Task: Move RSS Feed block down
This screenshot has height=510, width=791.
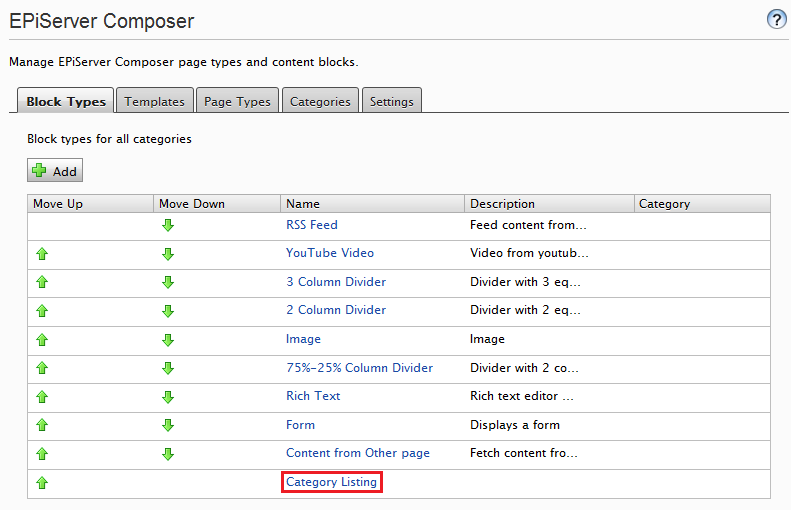Action: point(168,225)
